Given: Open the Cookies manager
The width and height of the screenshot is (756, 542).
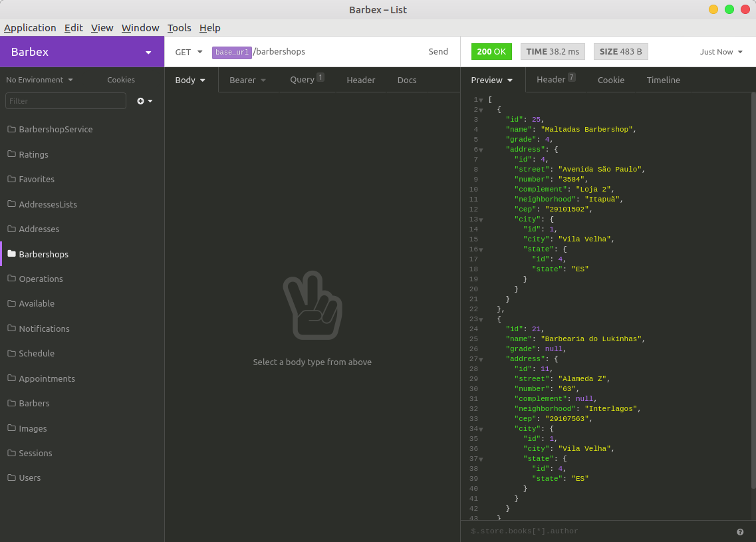Looking at the screenshot, I should (x=121, y=80).
